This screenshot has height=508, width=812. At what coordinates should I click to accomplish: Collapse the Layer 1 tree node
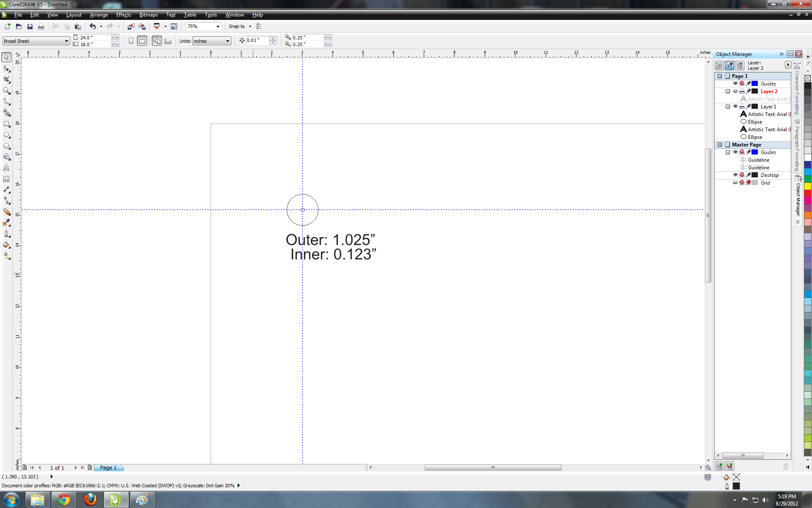click(x=727, y=107)
